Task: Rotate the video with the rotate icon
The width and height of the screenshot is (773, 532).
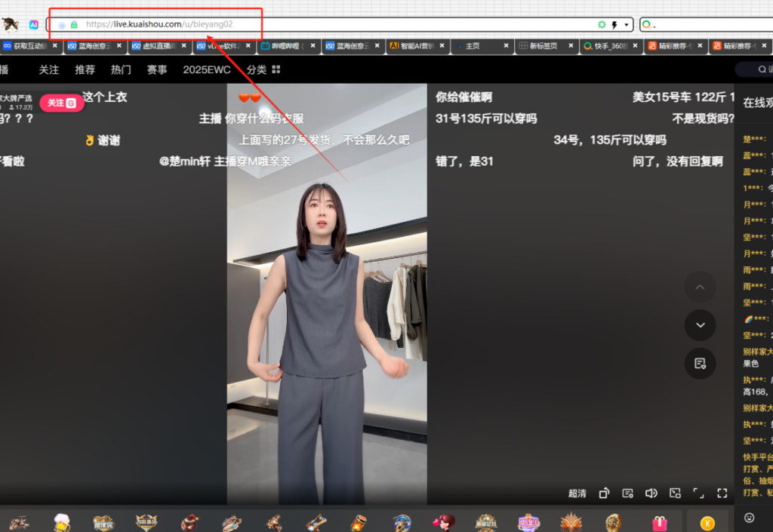Action: pyautogui.click(x=604, y=494)
